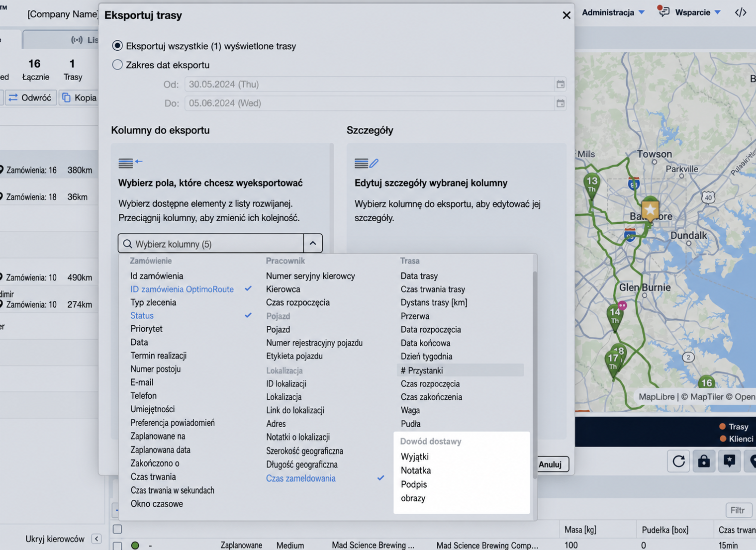Open the developer code icon in header
The width and height of the screenshot is (756, 550).
(741, 12)
